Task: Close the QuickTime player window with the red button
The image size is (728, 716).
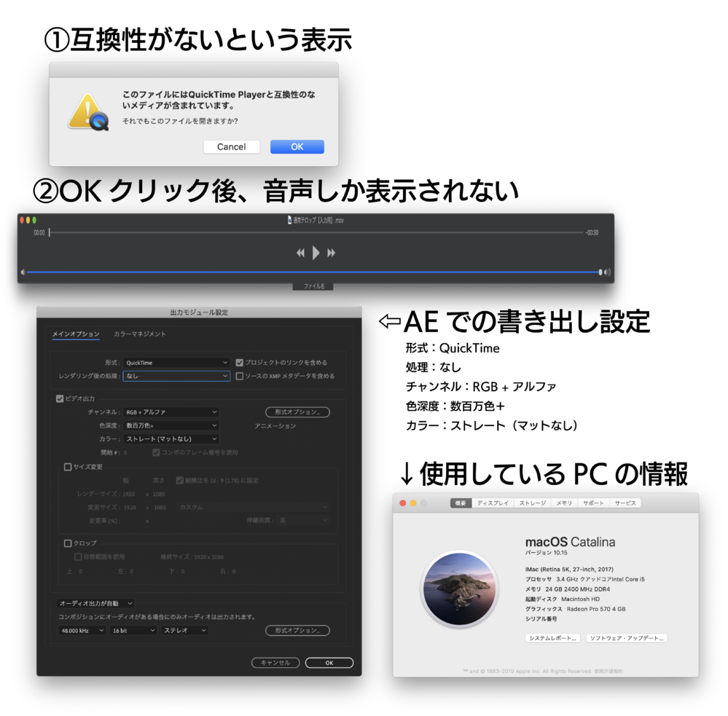Action: pos(22,220)
